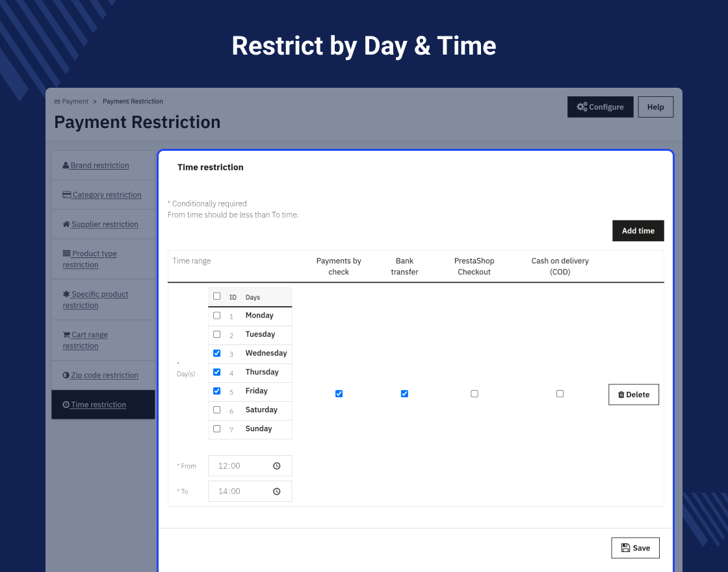Check the Tuesday checkbox

(x=217, y=334)
